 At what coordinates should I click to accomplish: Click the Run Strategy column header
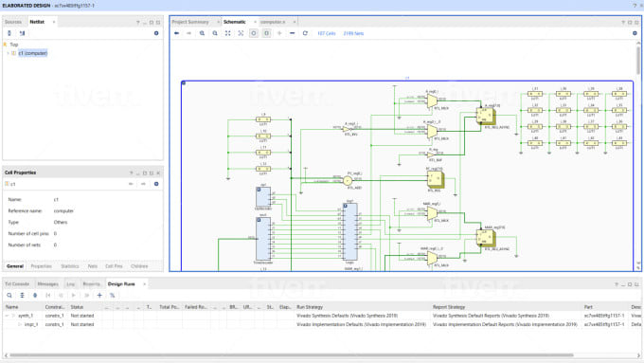click(x=310, y=307)
